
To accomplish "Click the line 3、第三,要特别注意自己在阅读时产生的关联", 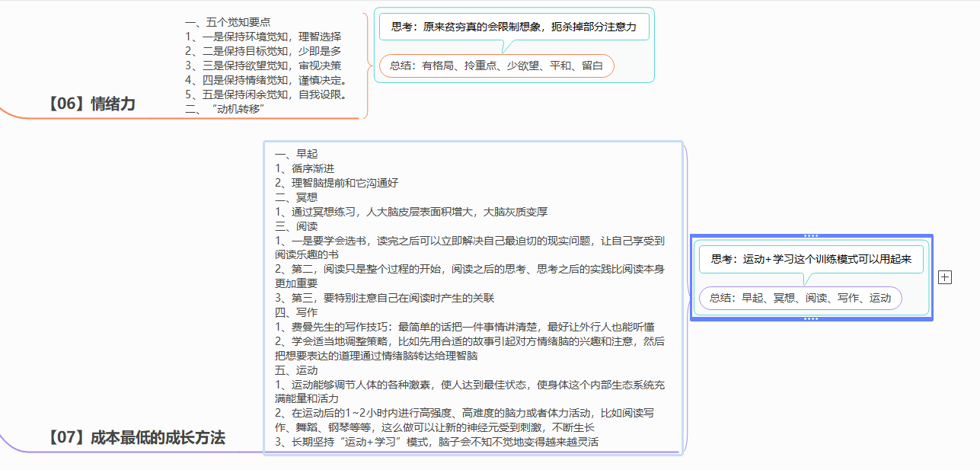I will pos(385,298).
